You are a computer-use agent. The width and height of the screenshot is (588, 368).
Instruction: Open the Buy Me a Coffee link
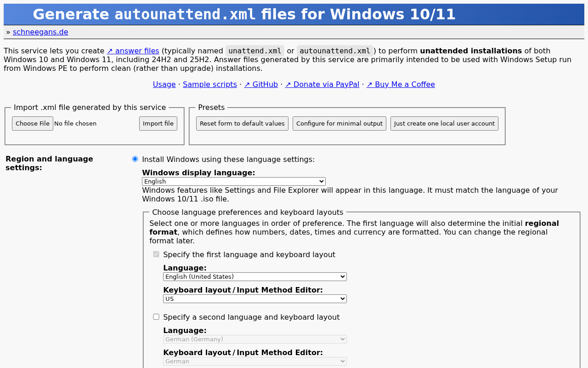click(401, 84)
